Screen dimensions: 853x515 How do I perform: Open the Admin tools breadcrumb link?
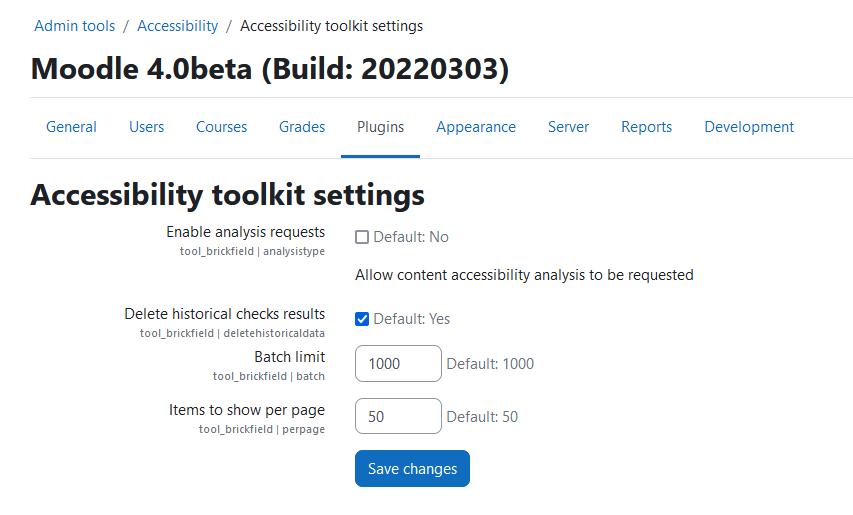coord(75,26)
